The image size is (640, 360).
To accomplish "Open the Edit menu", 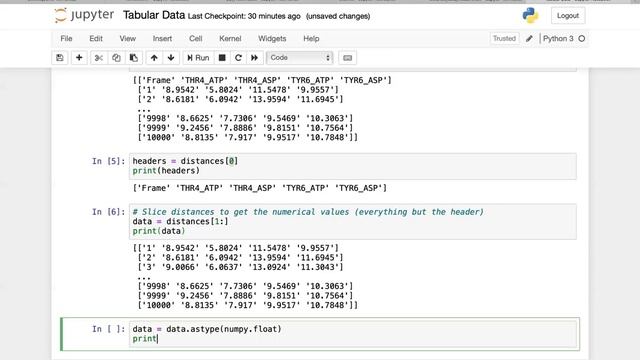I will [x=96, y=38].
